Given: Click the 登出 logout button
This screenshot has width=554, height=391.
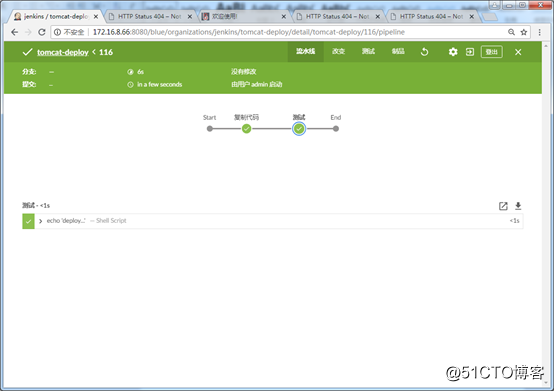Looking at the screenshot, I should coord(491,52).
